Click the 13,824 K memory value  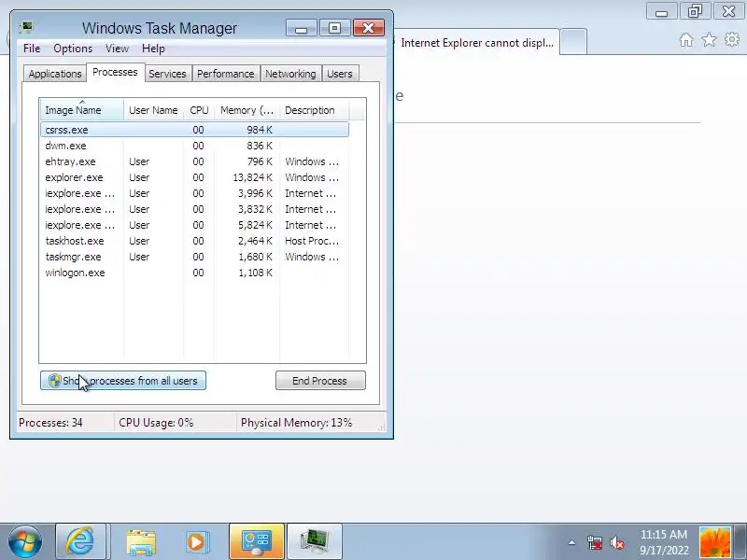[252, 177]
